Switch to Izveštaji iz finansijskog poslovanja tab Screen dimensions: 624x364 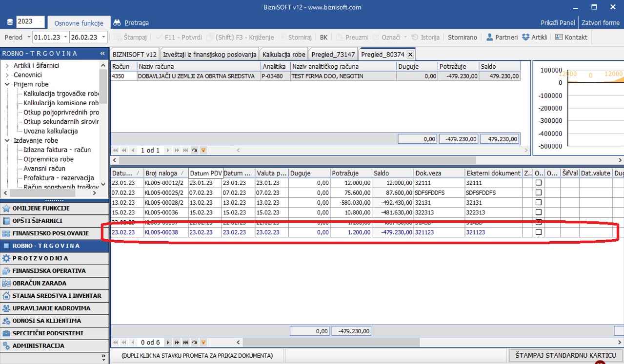click(x=210, y=54)
